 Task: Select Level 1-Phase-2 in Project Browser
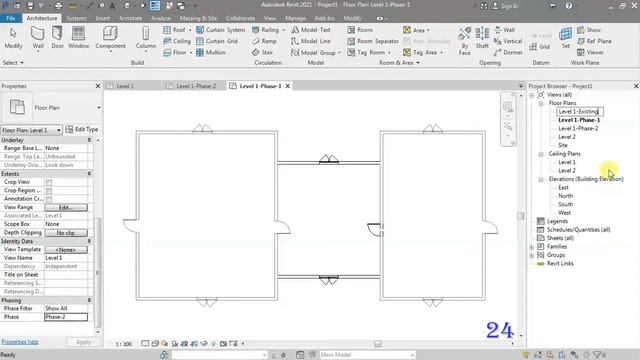[578, 129]
